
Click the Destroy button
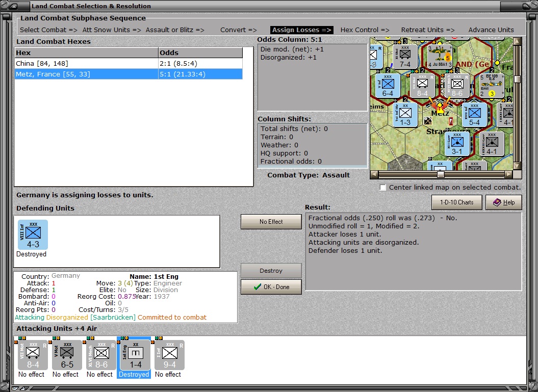pyautogui.click(x=271, y=271)
